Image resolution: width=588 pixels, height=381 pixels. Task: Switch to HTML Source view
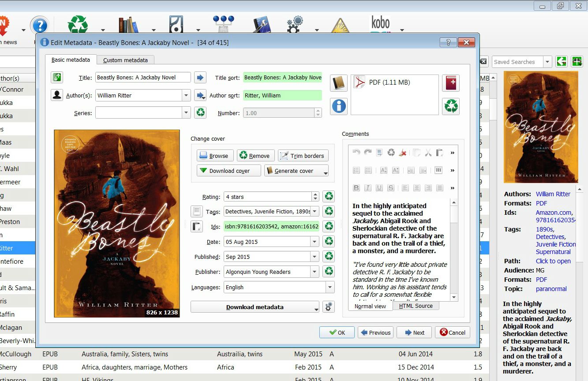point(415,305)
